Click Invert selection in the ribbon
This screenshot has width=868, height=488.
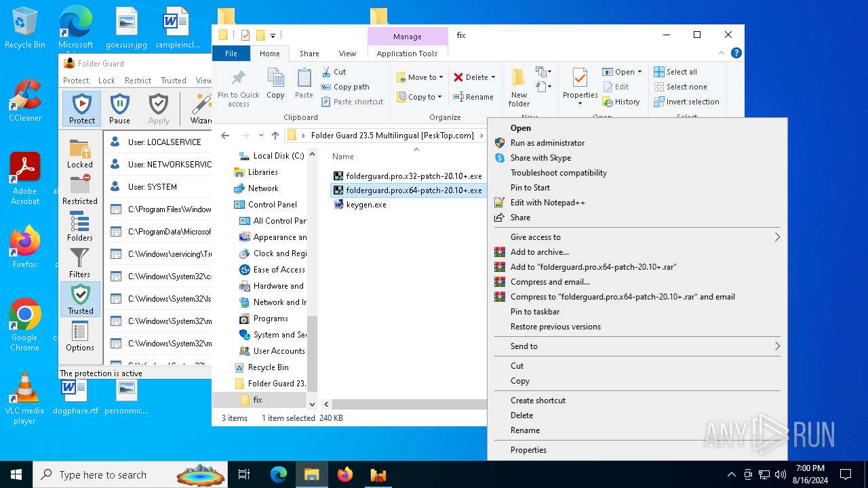[686, 102]
